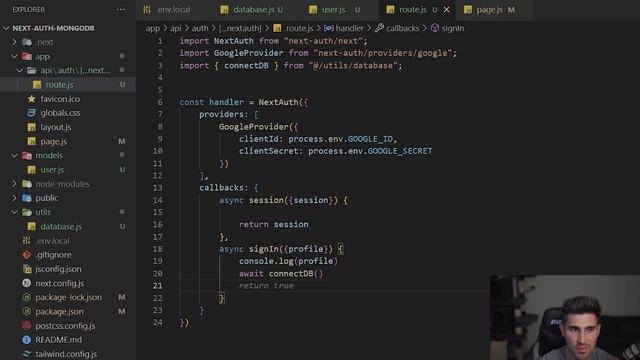Click the postcss.config.js icon

(27, 326)
